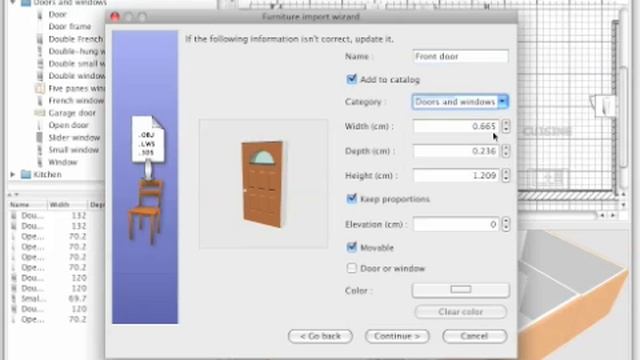Toggle the Keep proportions checkbox
The height and width of the screenshot is (360, 640).
pyautogui.click(x=351, y=199)
